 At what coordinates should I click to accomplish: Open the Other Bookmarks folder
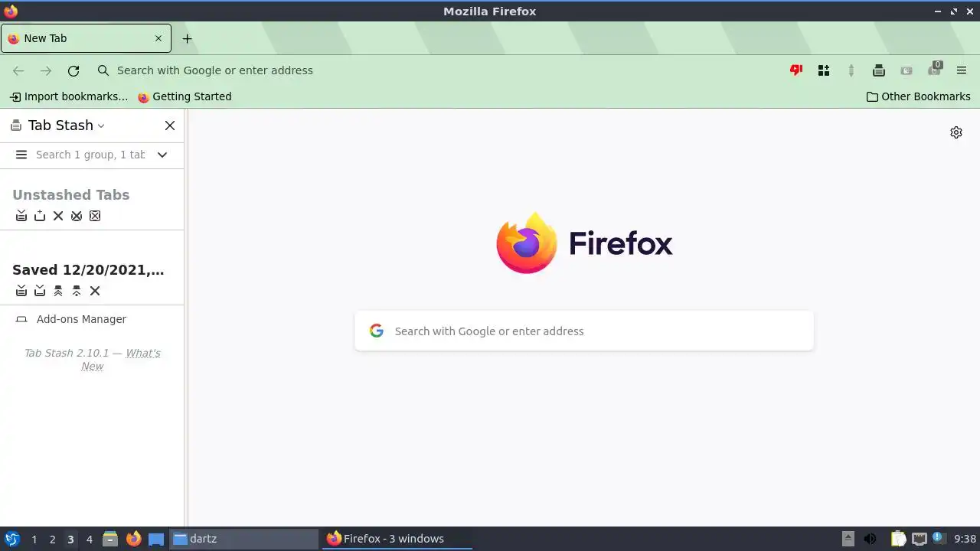click(919, 96)
